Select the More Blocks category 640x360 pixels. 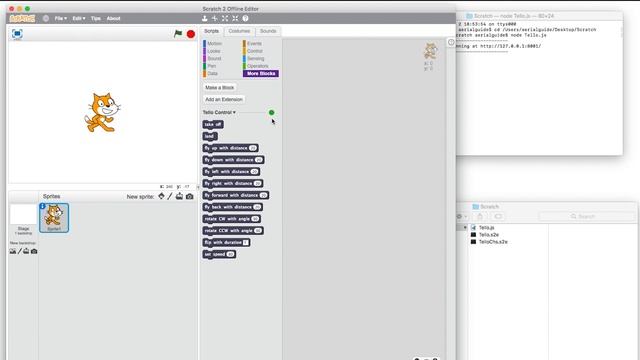click(261, 73)
